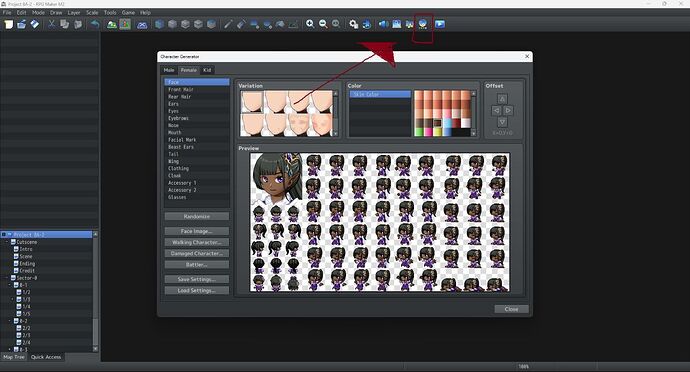The height and width of the screenshot is (372, 690).
Task: Zoom out of the map
Action: [323, 24]
